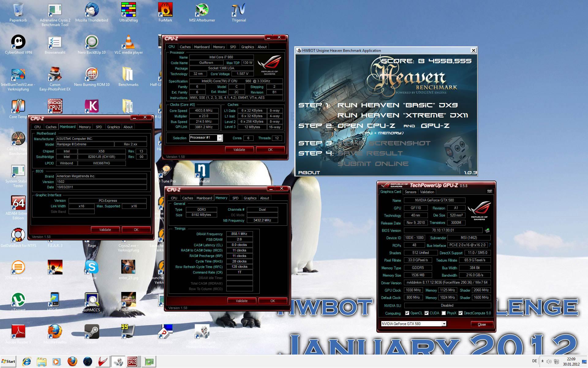Click Submit Online in Heaven app

[373, 164]
